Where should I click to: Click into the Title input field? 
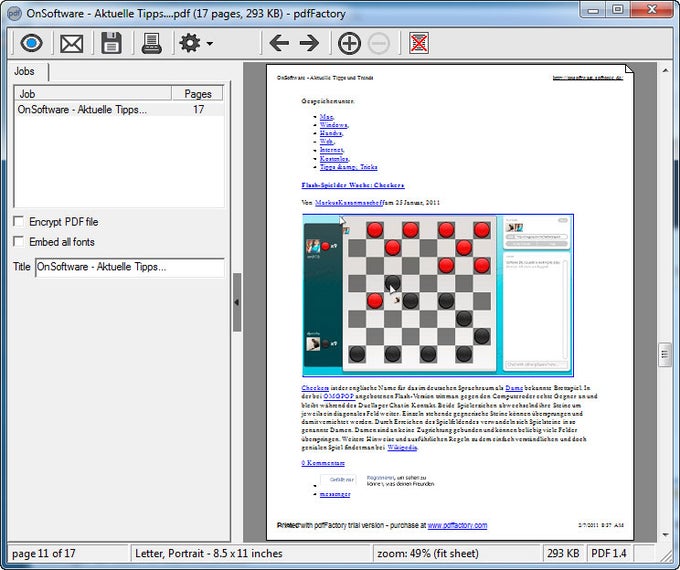click(x=130, y=267)
